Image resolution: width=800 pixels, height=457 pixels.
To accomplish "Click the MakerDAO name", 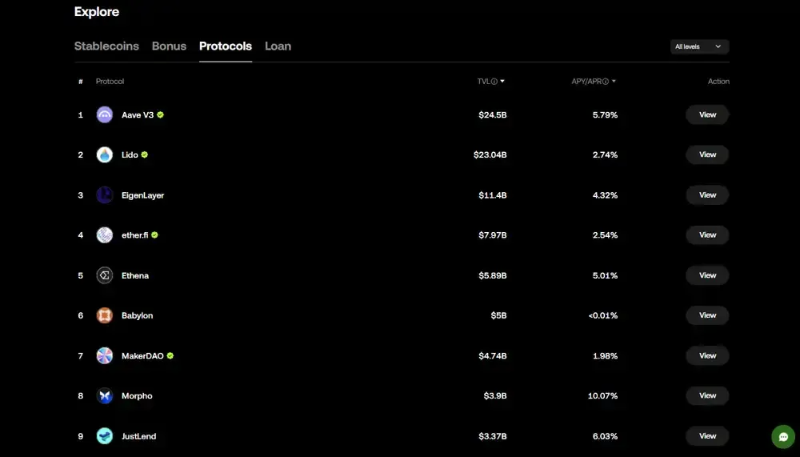I will (142, 356).
